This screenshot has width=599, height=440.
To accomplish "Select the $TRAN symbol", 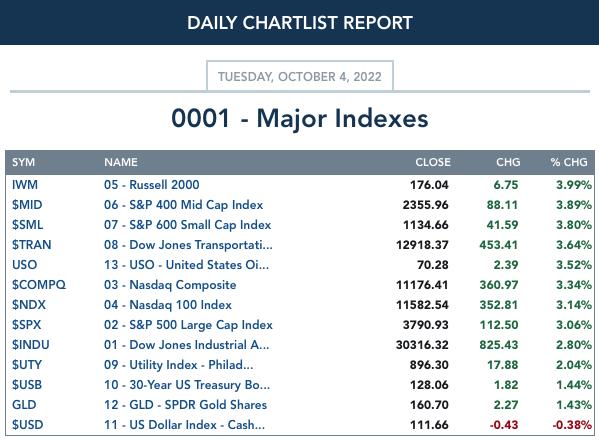I will [x=31, y=245].
